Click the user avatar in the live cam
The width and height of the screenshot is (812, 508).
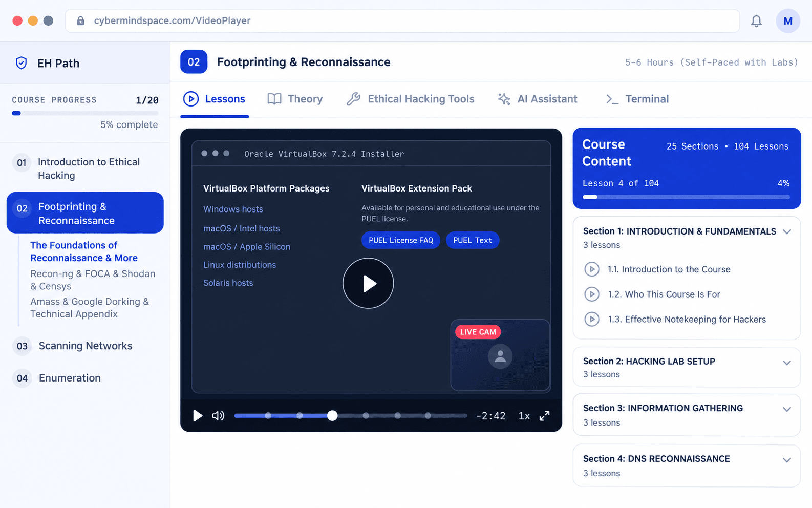500,356
